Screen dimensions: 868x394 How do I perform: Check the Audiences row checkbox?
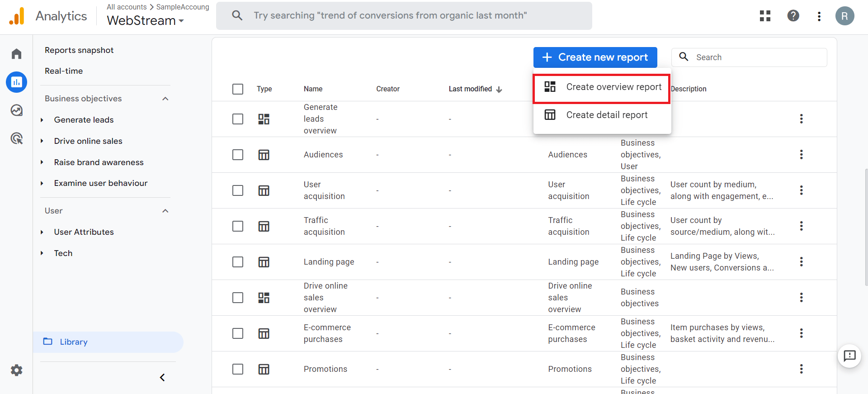(238, 155)
